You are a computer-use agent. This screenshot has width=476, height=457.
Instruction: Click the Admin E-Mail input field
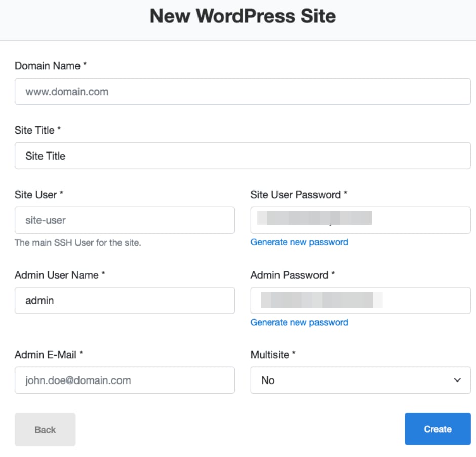coord(125,380)
